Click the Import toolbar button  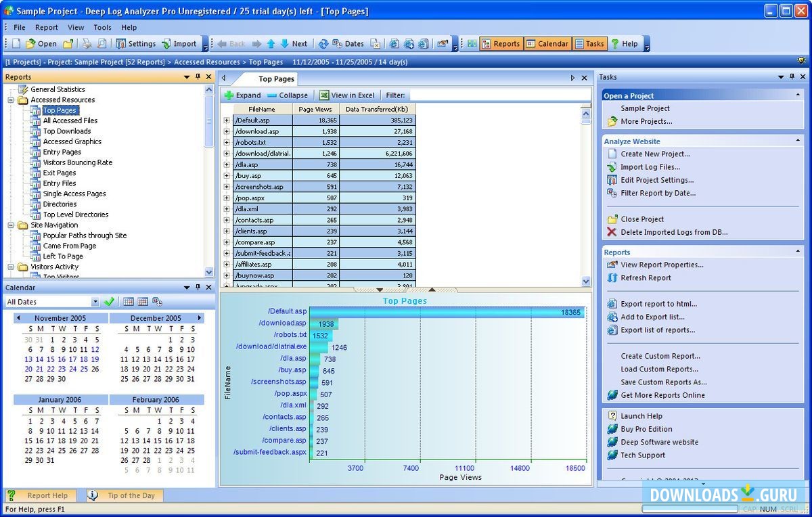179,43
